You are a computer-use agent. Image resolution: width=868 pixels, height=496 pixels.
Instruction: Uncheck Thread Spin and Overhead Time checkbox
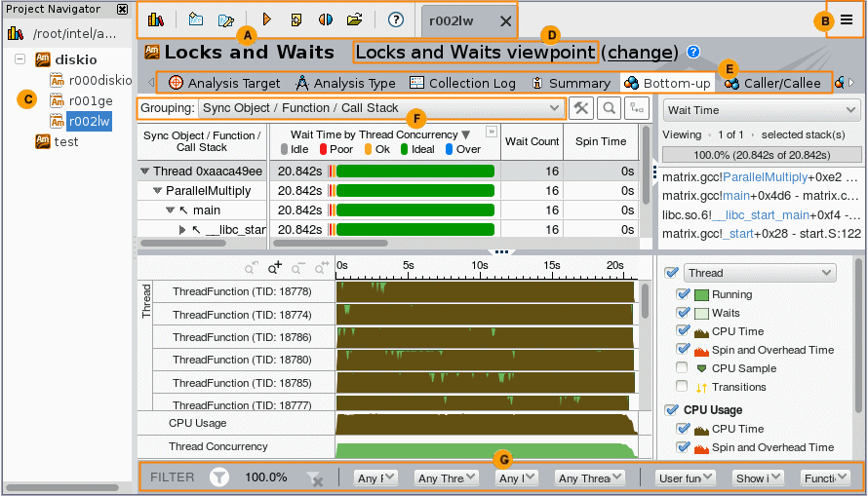683,350
